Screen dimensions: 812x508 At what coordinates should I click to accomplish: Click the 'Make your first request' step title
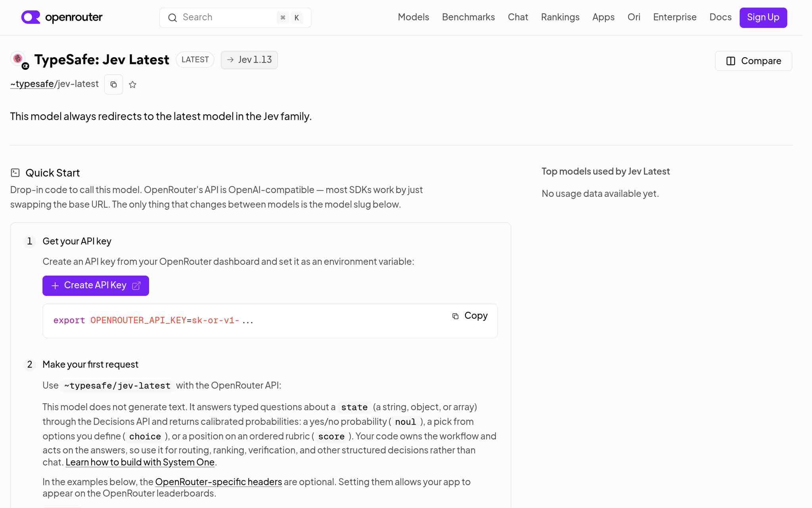[x=90, y=364]
